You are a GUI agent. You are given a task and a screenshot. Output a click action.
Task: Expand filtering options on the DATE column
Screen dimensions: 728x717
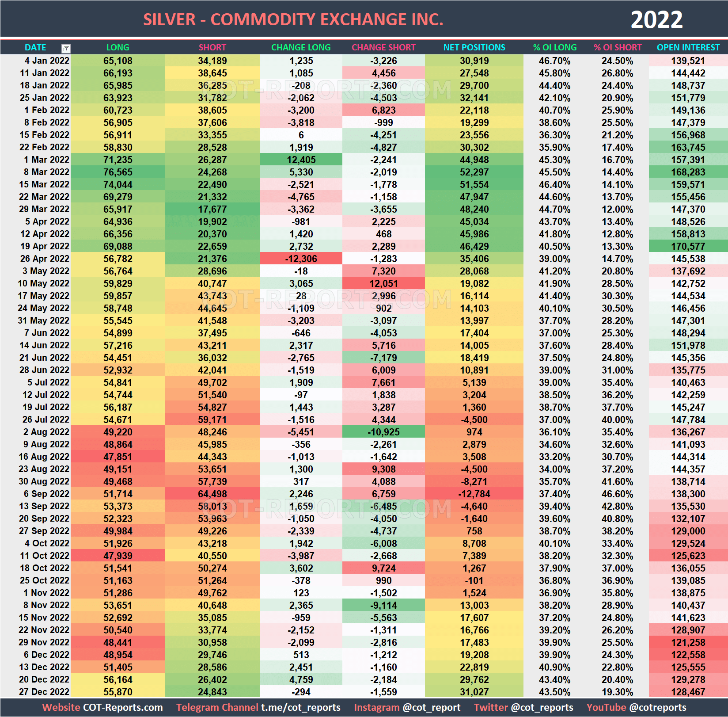[65, 47]
